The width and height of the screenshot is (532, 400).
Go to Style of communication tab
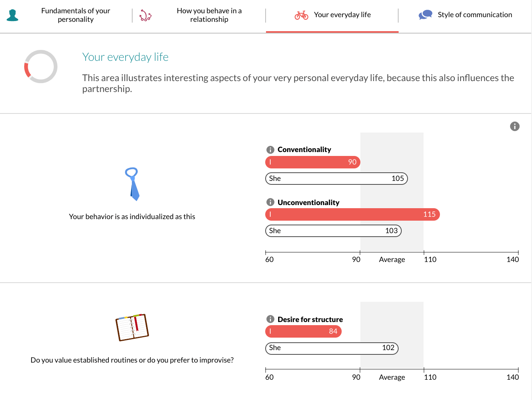click(475, 15)
